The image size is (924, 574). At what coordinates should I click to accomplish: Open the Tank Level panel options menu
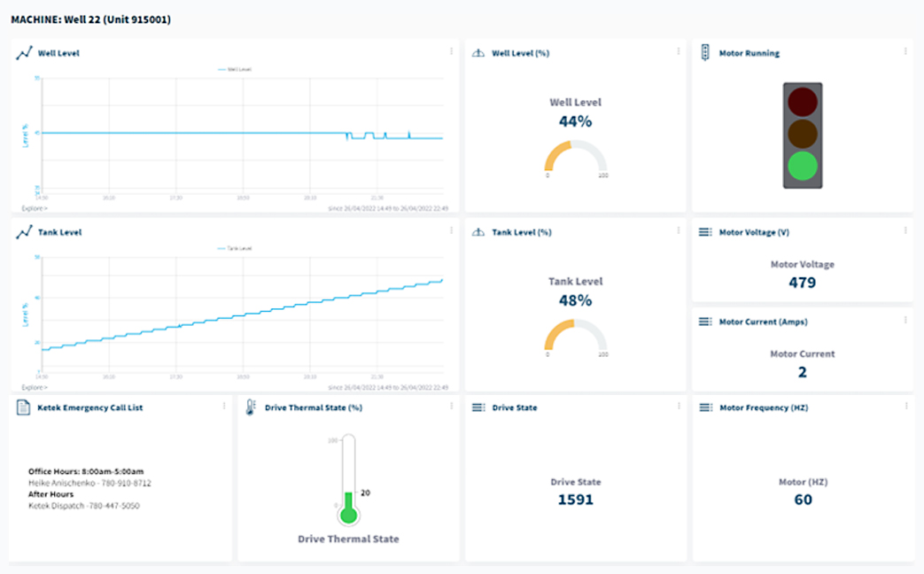(x=451, y=231)
